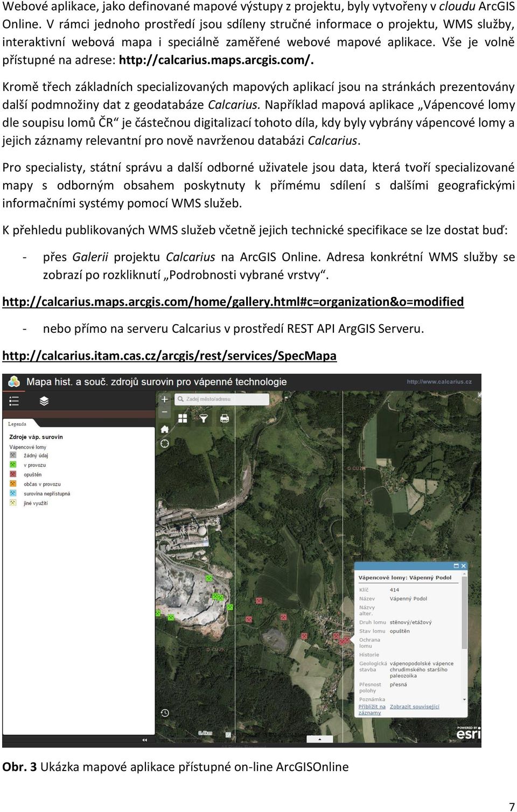The height and width of the screenshot is (812, 517).
Task: Open the calcarius.maps.arcgis.com link in text
Action: [x=216, y=60]
